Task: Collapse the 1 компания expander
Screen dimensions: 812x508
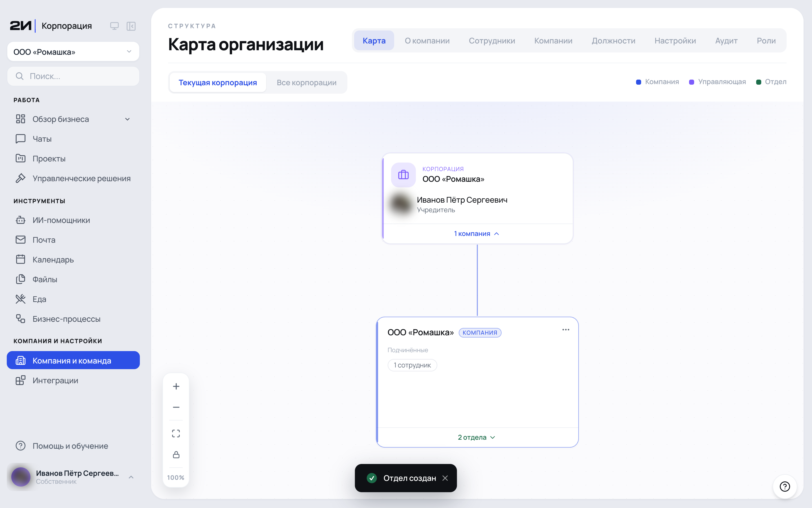Action: coord(477,234)
